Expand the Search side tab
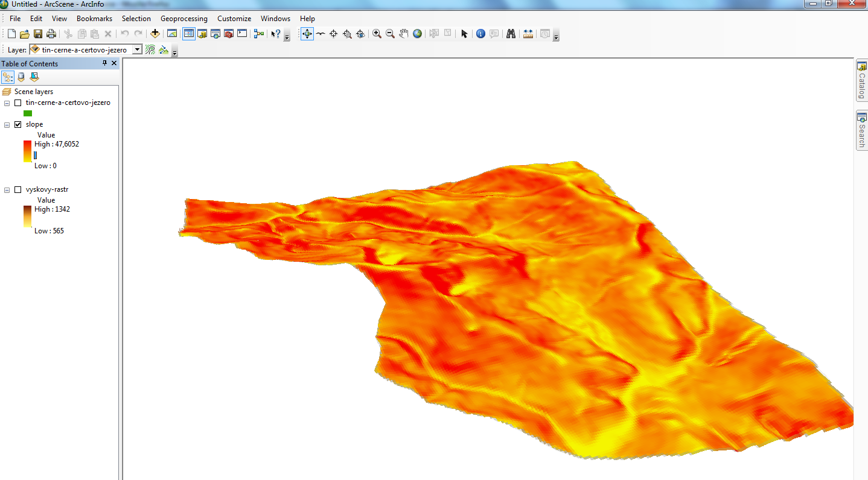868x480 pixels. point(861,131)
